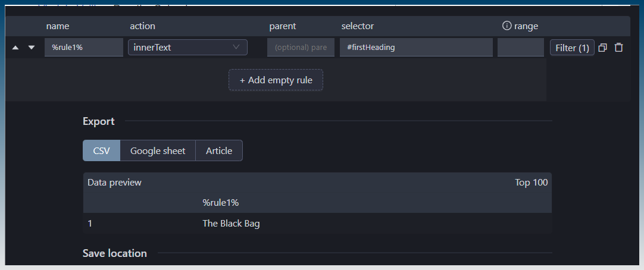Click the info icon beside range

point(507,26)
